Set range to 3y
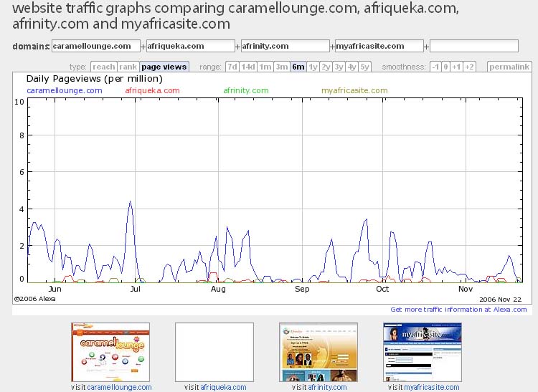Image resolution: width=538 pixels, height=392 pixels. [x=339, y=67]
